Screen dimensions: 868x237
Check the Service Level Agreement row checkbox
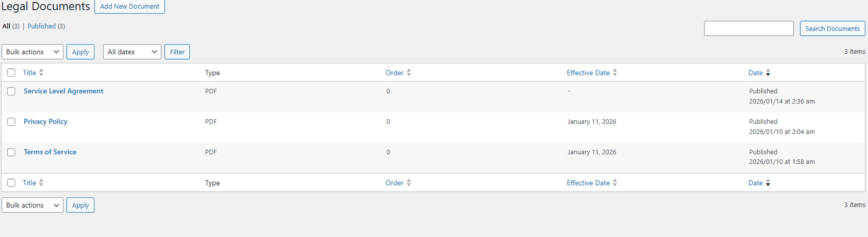click(x=11, y=92)
